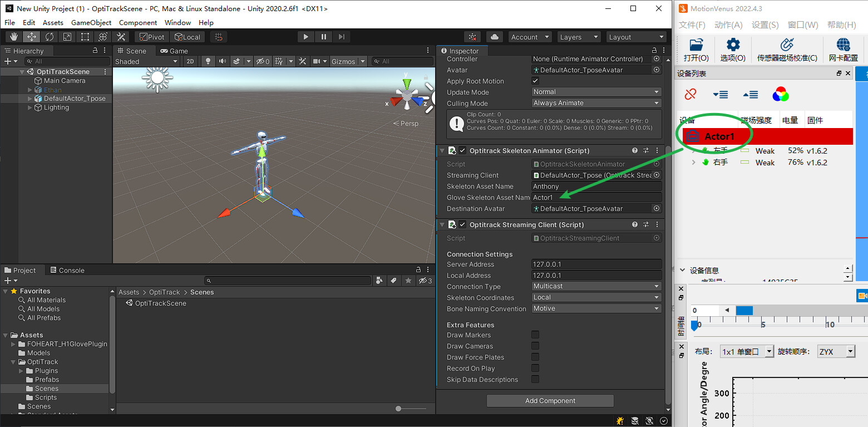Image resolution: width=868 pixels, height=427 pixels.
Task: Expand DefaultActor_Tpose in Hierarchy
Action: pos(30,99)
